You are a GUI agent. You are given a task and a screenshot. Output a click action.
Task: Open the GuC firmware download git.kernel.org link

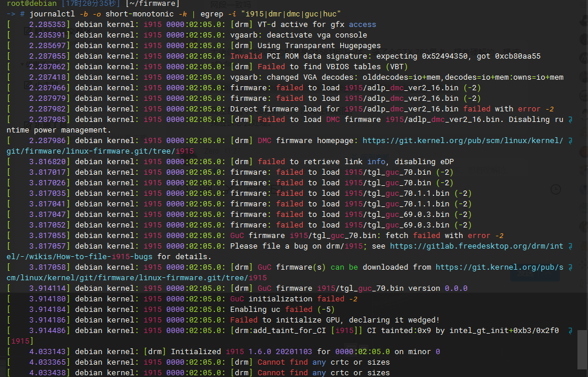click(x=499, y=267)
